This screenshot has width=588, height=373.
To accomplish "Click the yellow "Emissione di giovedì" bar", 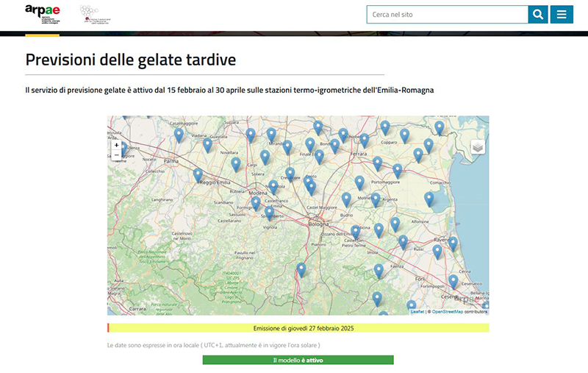I will coord(298,328).
